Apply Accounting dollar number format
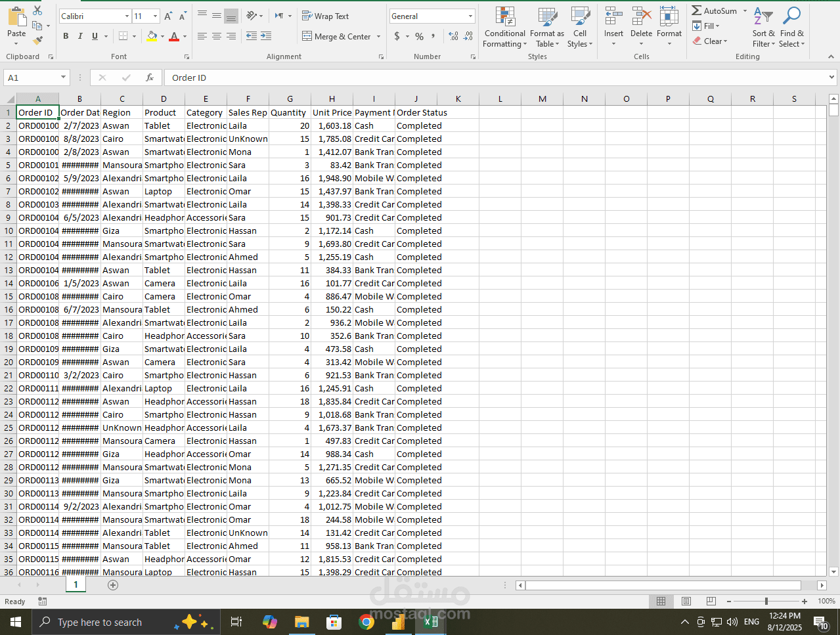840x635 pixels. (x=397, y=36)
